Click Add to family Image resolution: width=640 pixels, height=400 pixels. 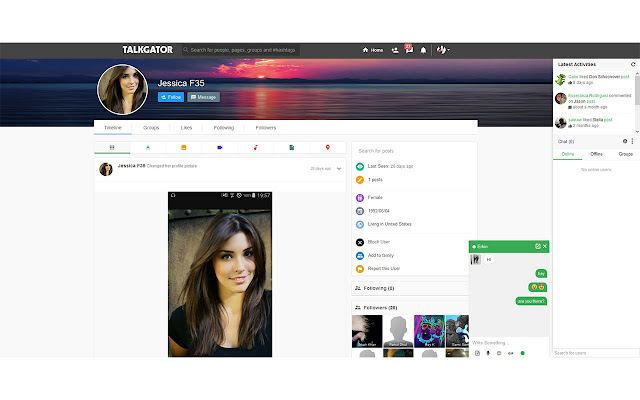[380, 255]
